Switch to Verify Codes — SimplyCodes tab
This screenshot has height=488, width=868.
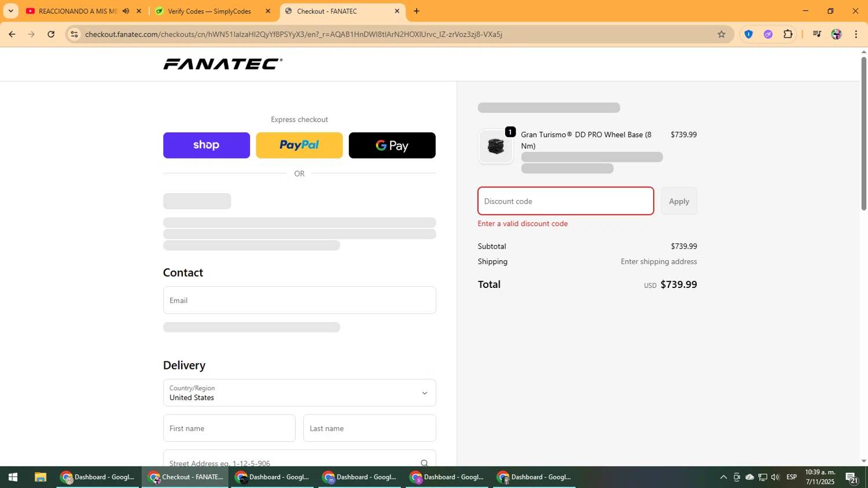209,11
